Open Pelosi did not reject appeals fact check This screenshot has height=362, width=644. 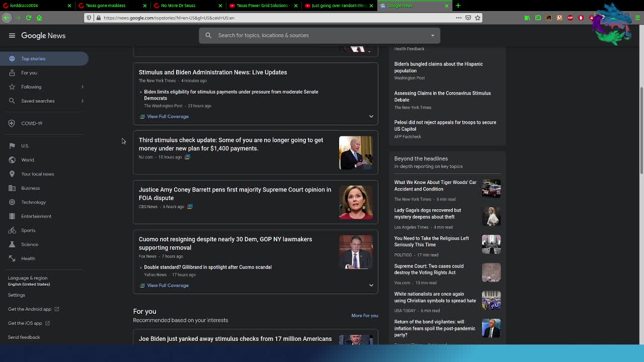point(445,126)
